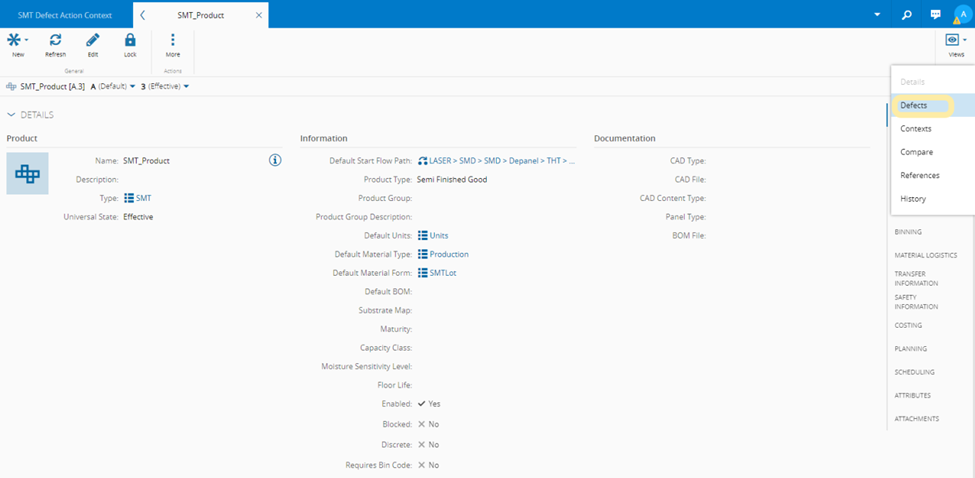This screenshot has height=478, width=975.
Task: Click the Edit pencil icon
Action: point(93,41)
